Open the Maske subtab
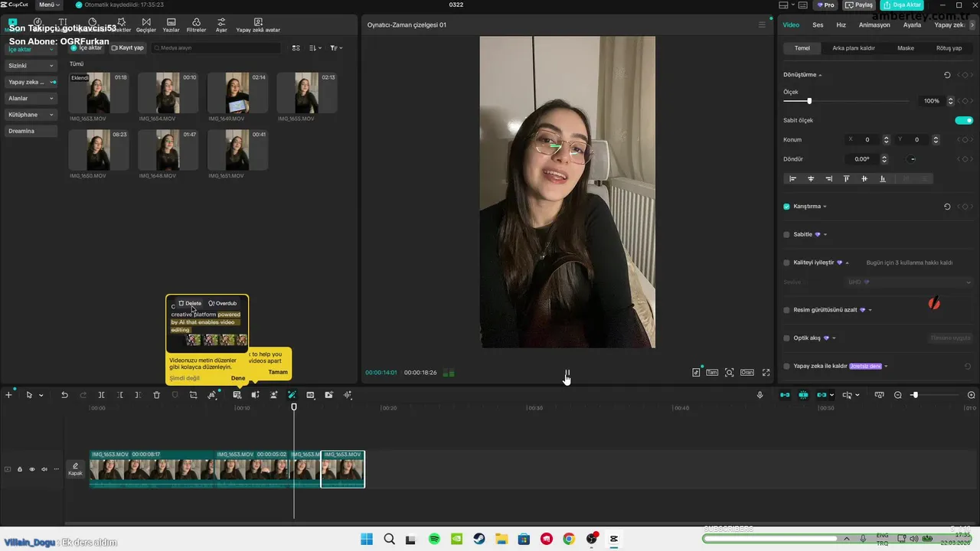 (x=906, y=48)
